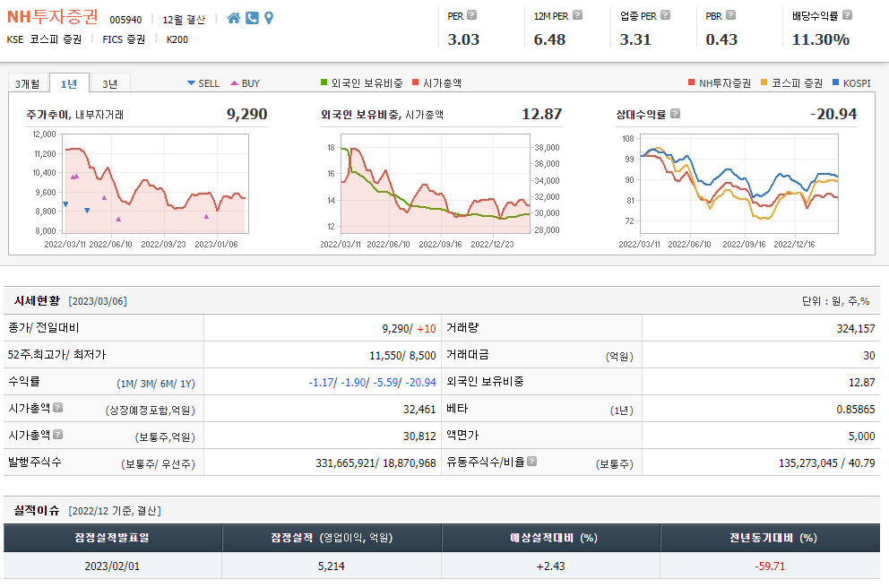Click the stock code 005940

(x=125, y=20)
